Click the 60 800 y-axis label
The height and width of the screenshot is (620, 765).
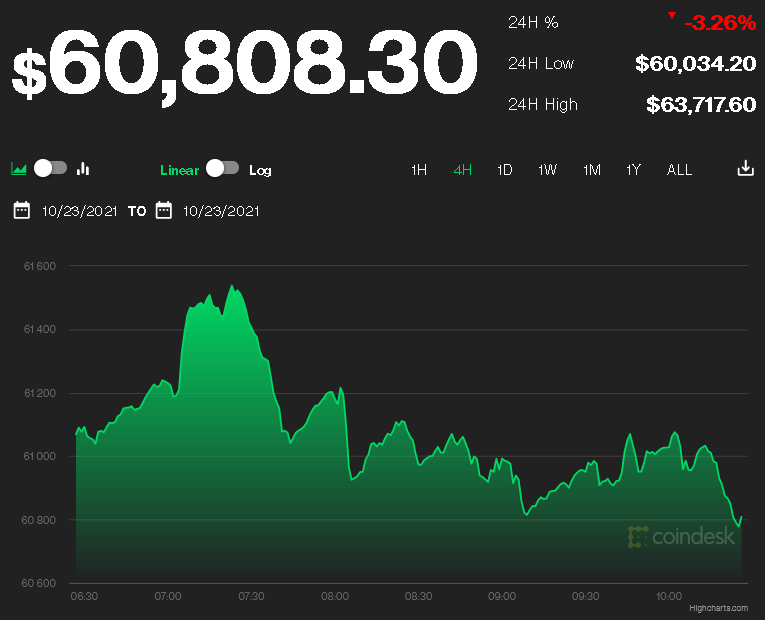(x=39, y=520)
